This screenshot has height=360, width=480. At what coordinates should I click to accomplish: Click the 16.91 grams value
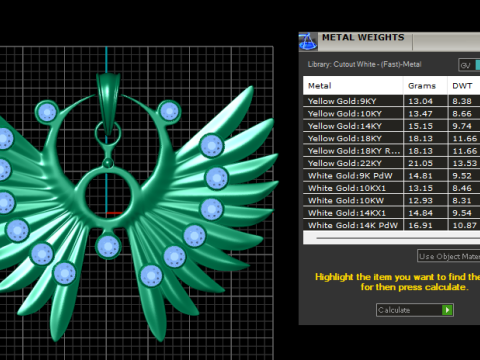pos(420,225)
